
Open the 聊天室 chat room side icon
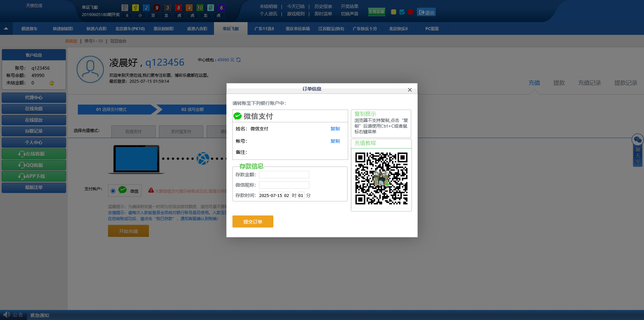(638, 150)
